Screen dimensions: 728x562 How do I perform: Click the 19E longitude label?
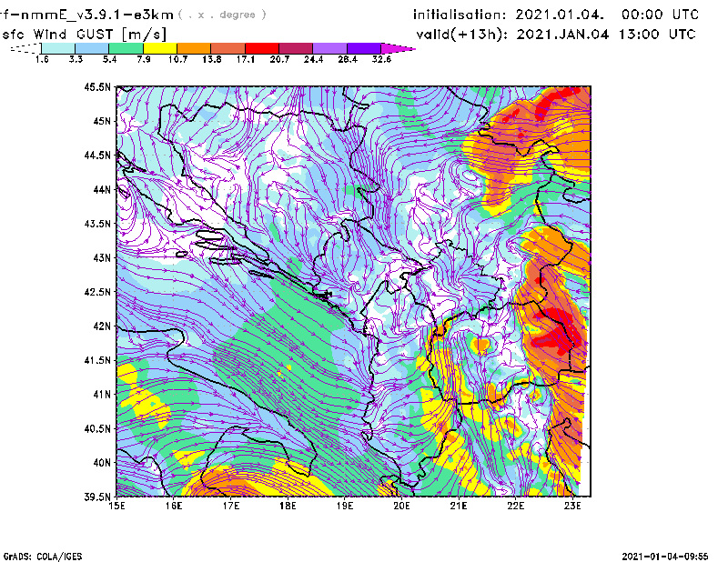(x=345, y=506)
